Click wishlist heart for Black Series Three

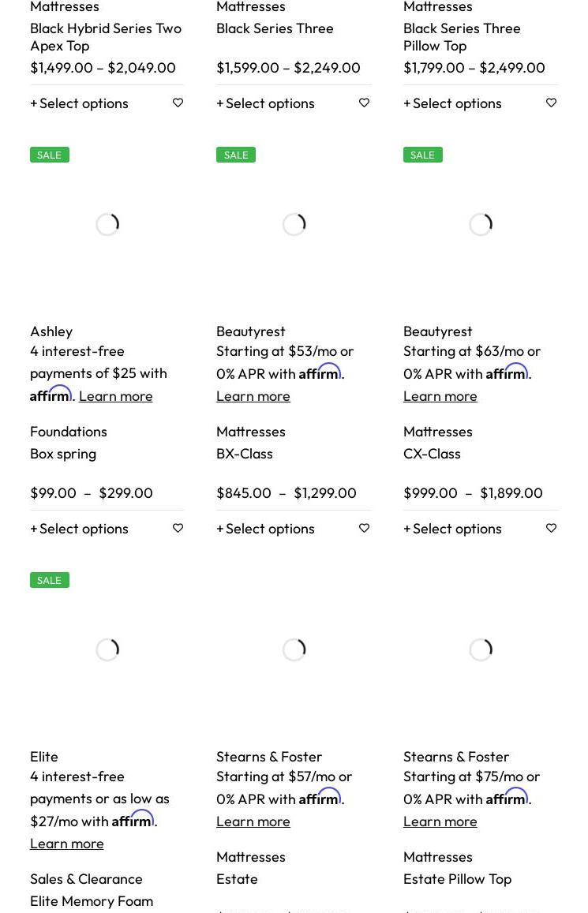(x=364, y=103)
